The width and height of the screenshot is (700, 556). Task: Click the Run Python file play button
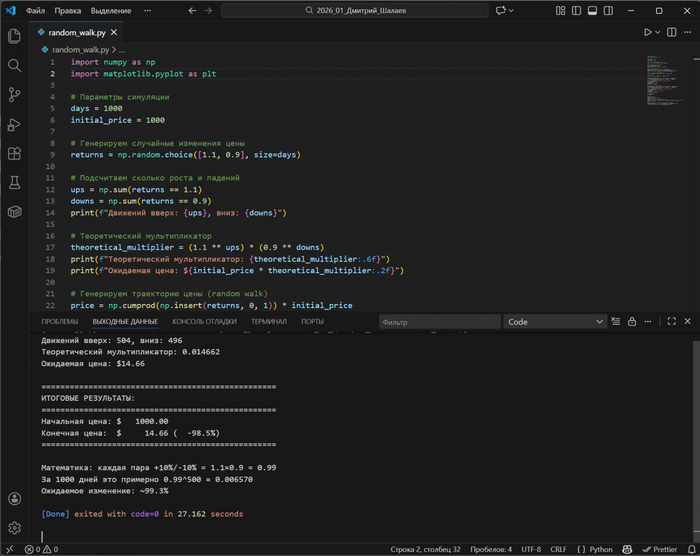click(x=648, y=32)
